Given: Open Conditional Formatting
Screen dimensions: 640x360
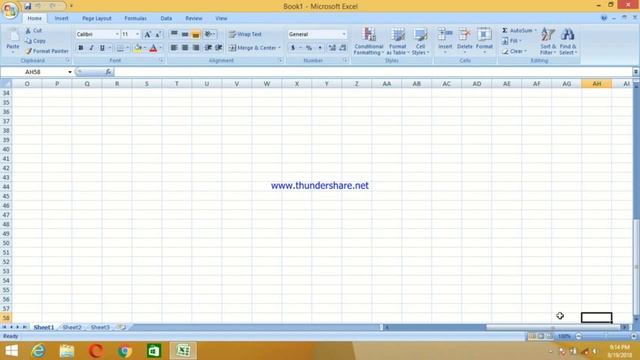Looking at the screenshot, I should [x=369, y=41].
